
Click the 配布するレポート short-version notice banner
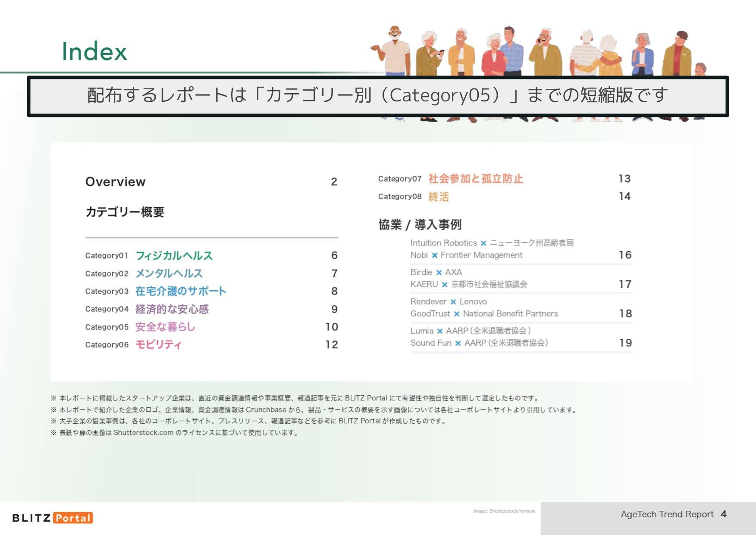(x=378, y=96)
